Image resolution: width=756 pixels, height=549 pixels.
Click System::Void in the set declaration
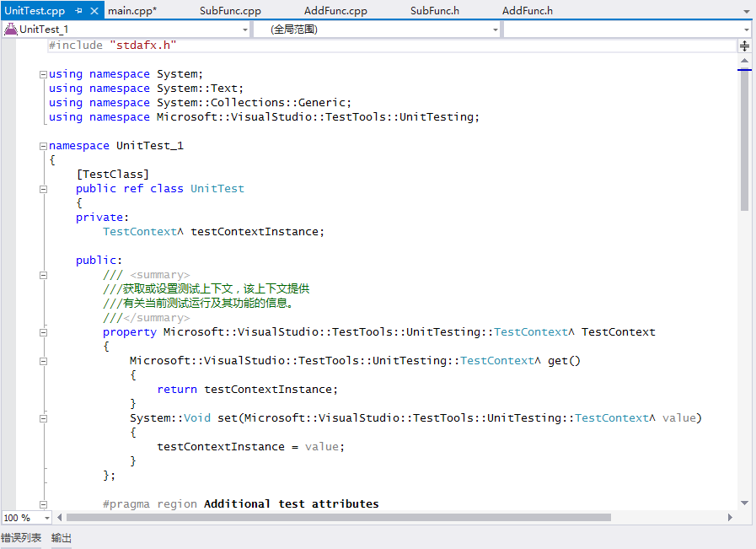point(170,417)
